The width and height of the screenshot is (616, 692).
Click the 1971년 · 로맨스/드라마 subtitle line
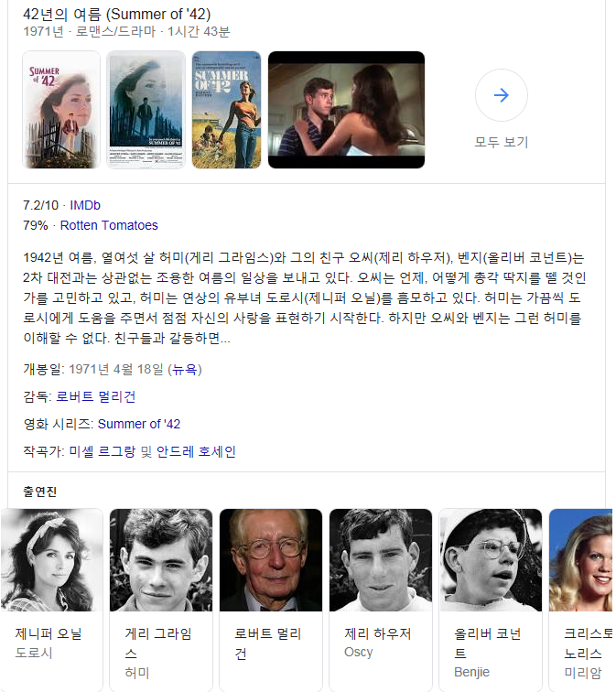coord(126,31)
